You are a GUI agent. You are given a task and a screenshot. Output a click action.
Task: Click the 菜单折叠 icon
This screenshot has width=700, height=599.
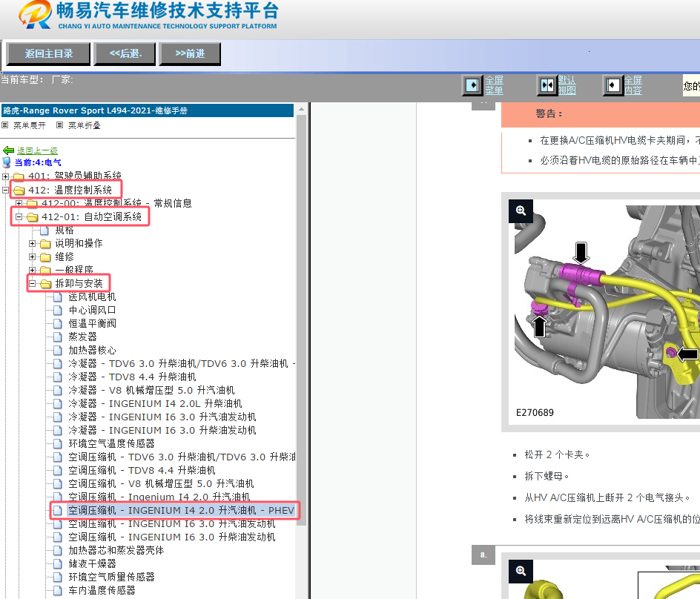pos(60,125)
